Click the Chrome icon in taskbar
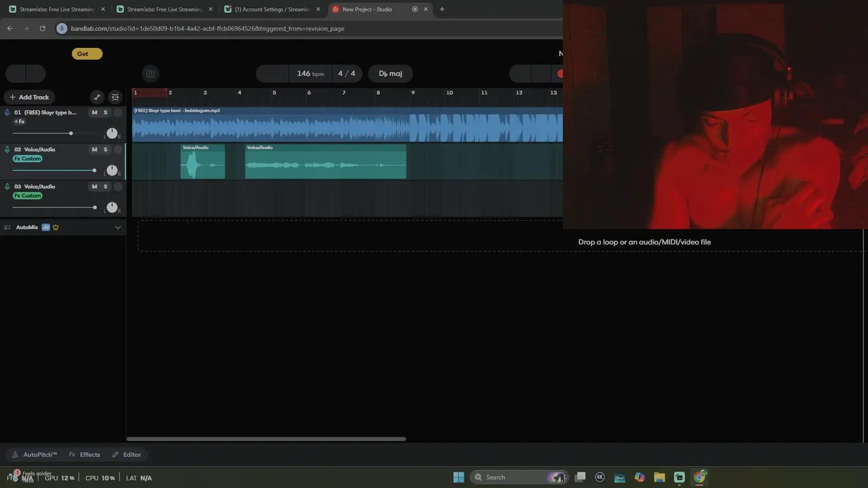The image size is (868, 488). (699, 477)
